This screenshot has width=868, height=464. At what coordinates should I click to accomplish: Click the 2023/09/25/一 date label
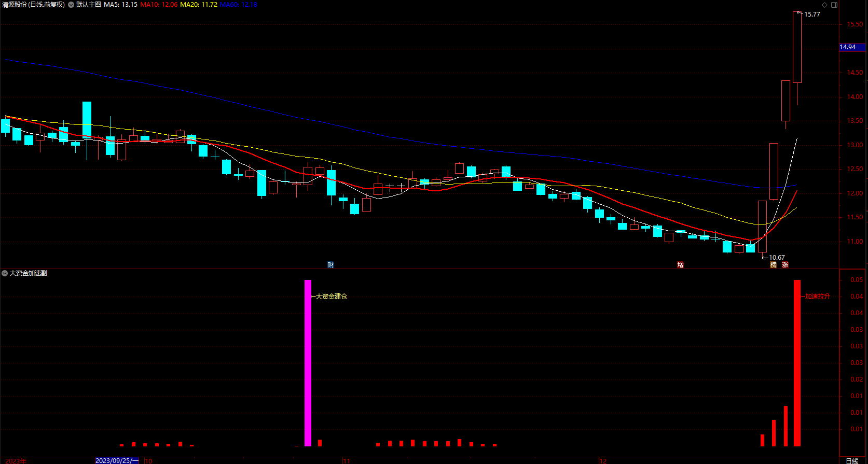[x=117, y=460]
